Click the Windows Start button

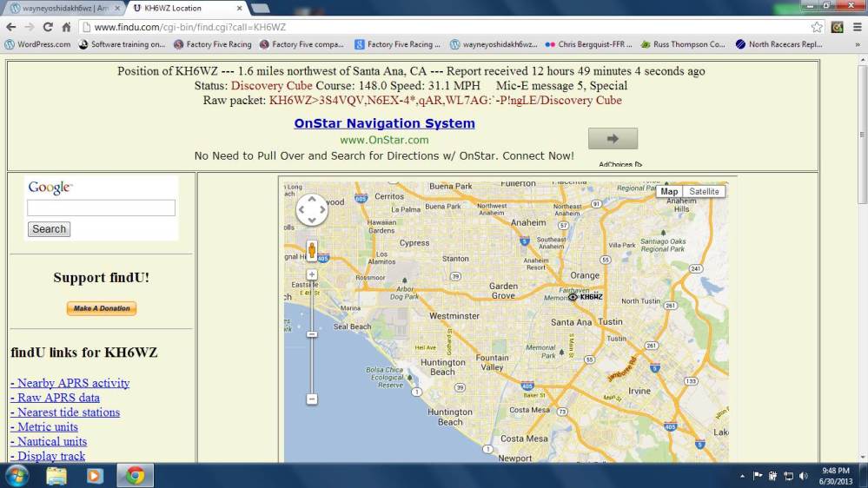tap(17, 475)
